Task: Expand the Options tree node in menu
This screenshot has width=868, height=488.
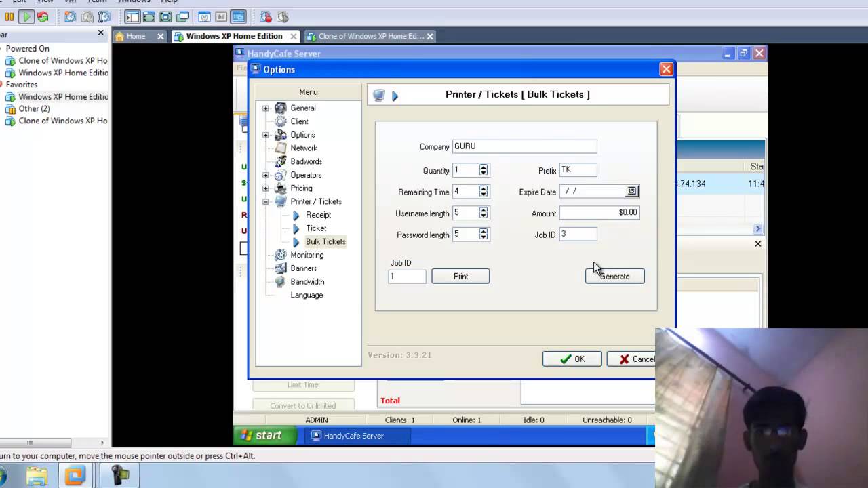Action: [x=266, y=135]
